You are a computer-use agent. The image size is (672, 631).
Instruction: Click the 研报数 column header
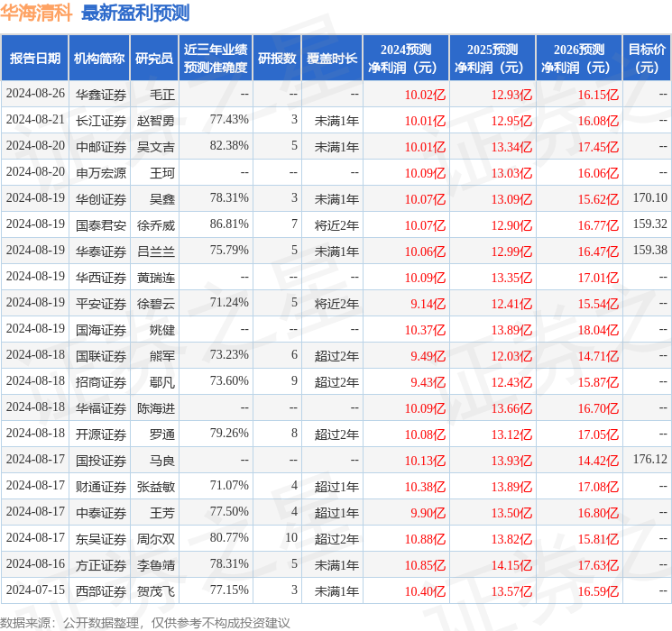(277, 59)
